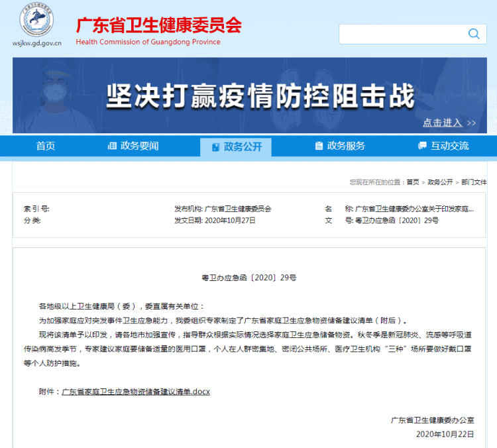Open the 部门文件 breadcrumb link
The height and width of the screenshot is (448, 497).
pyautogui.click(x=474, y=182)
